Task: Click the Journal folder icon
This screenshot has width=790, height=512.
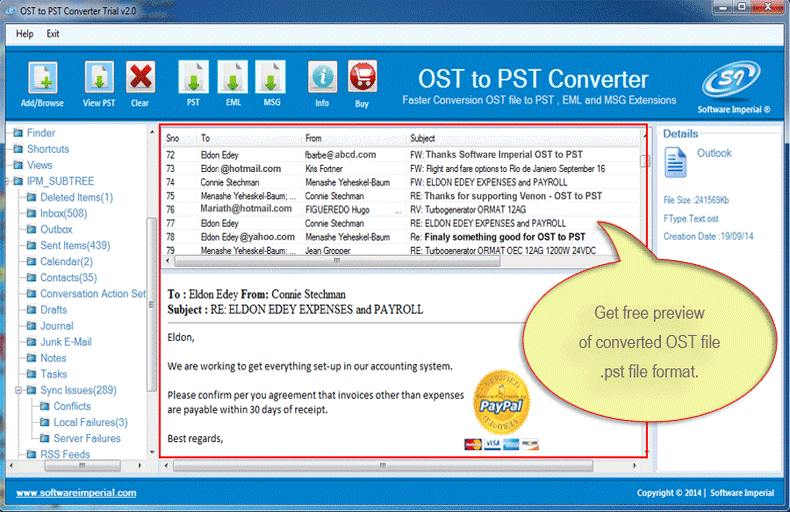Action: tap(31, 326)
